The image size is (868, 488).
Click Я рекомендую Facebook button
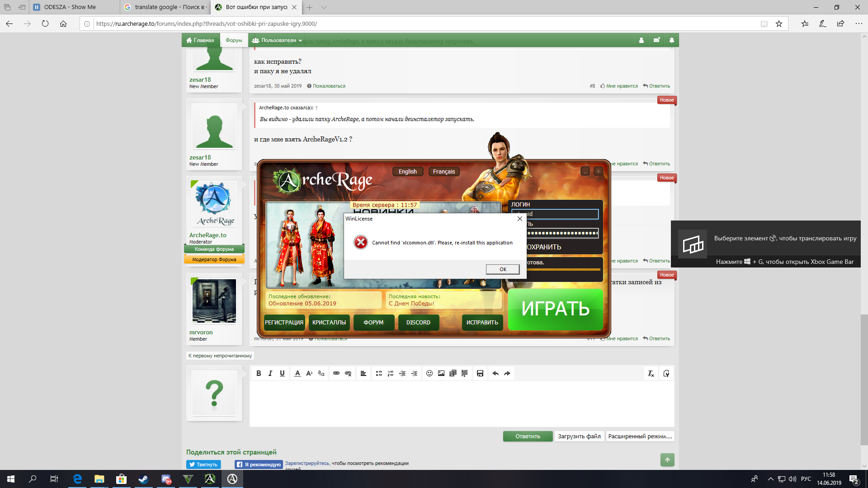pyautogui.click(x=259, y=465)
